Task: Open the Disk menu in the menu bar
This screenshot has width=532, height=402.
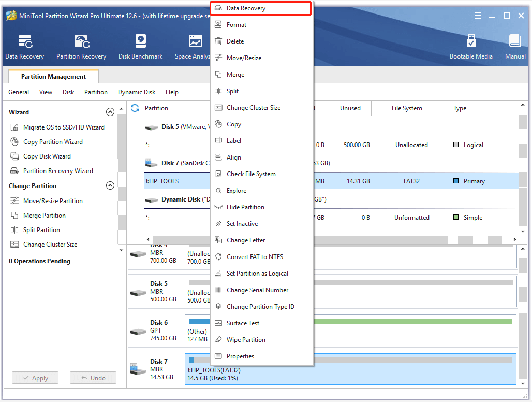Action: coord(68,92)
